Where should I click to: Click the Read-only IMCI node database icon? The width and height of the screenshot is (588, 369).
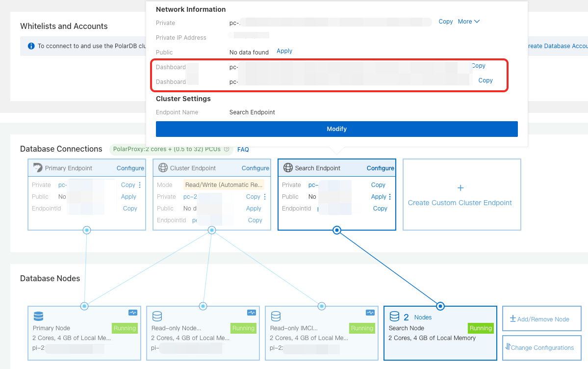pos(276,316)
